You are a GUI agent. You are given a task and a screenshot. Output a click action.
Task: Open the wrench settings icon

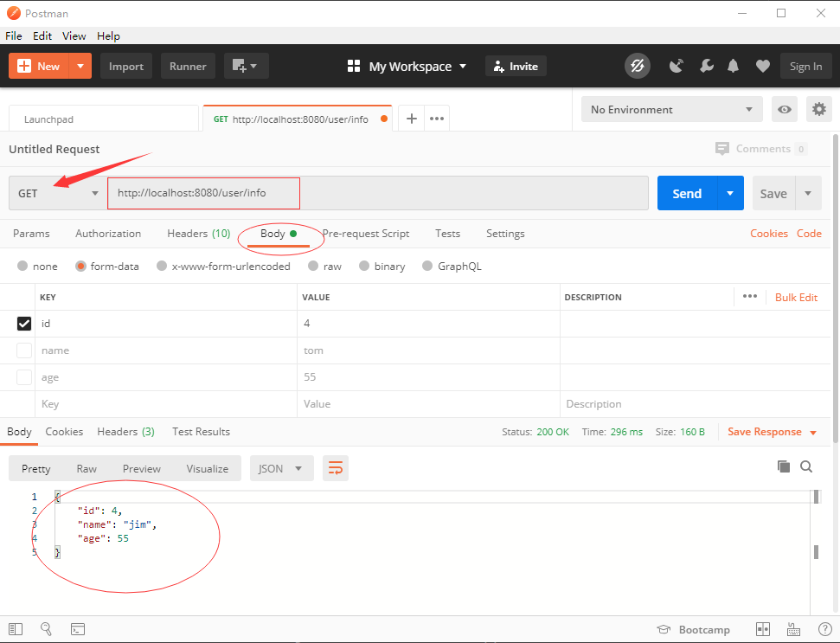pos(707,66)
